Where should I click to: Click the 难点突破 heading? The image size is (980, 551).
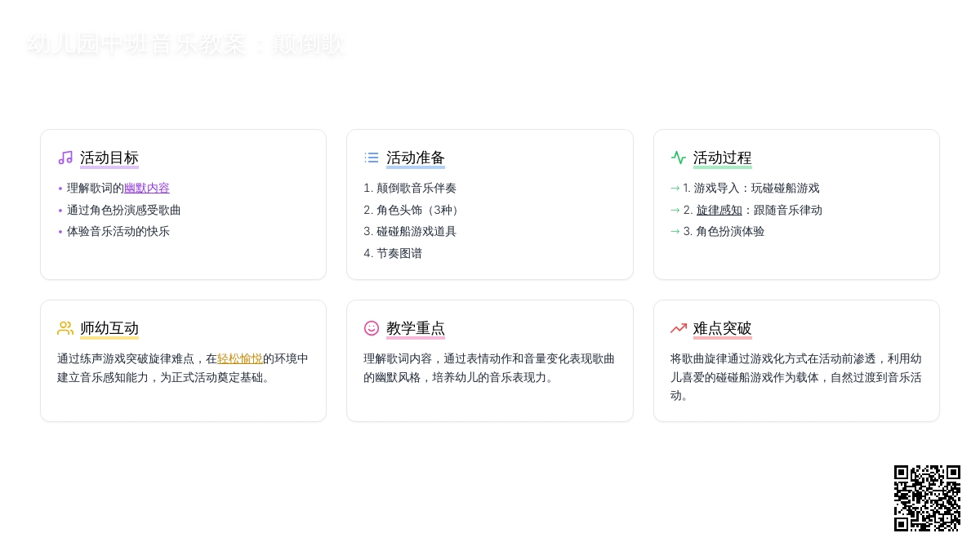click(723, 328)
